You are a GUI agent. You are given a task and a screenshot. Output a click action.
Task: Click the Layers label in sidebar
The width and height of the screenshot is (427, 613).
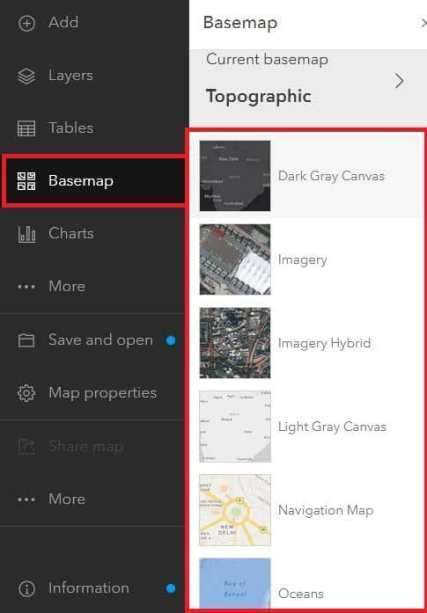(71, 75)
